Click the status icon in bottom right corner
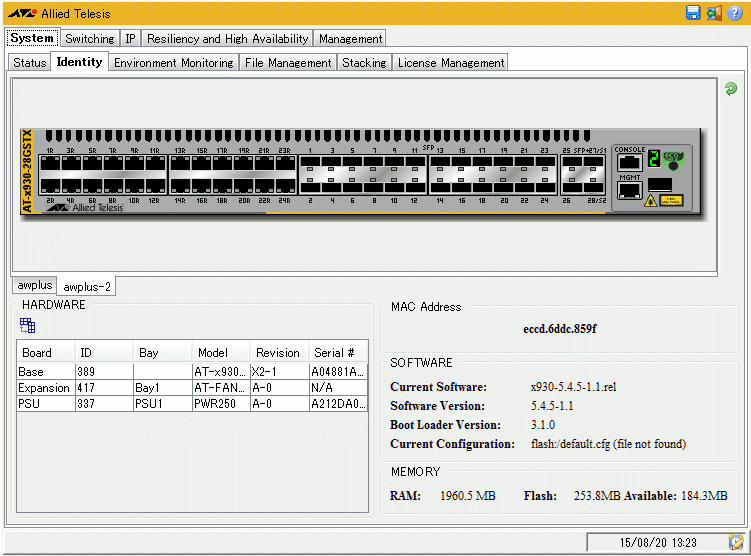The height and width of the screenshot is (556, 751). coord(736,541)
